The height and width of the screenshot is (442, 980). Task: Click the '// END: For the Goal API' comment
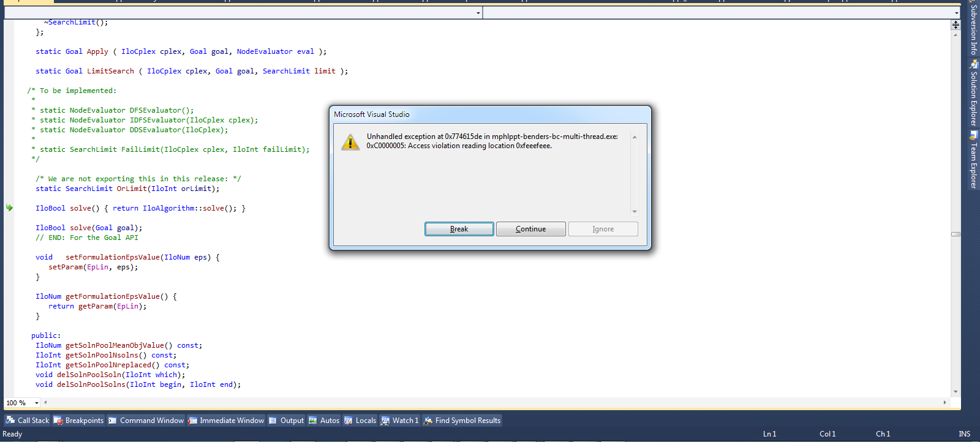point(87,238)
